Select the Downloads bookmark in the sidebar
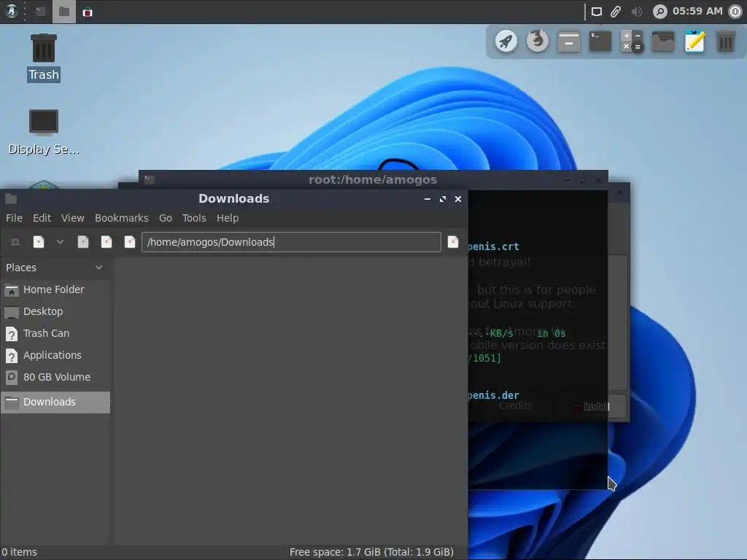 click(x=55, y=402)
